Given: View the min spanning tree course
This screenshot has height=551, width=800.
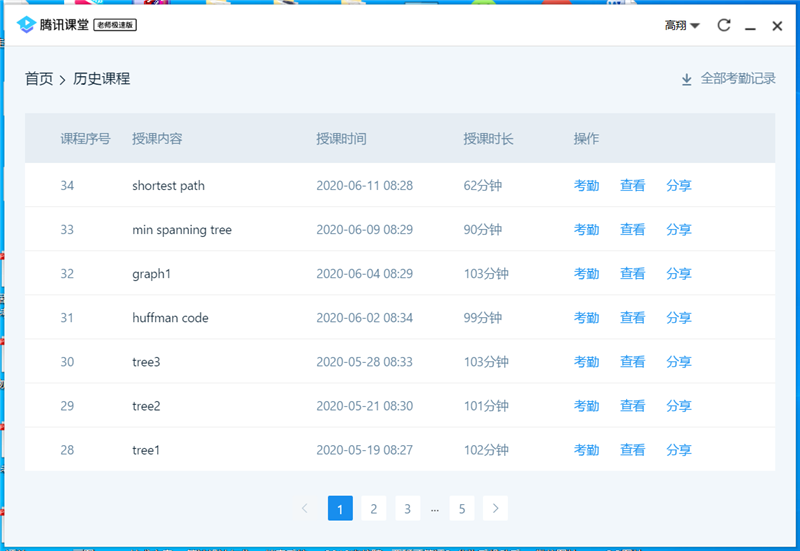Looking at the screenshot, I should [x=632, y=230].
